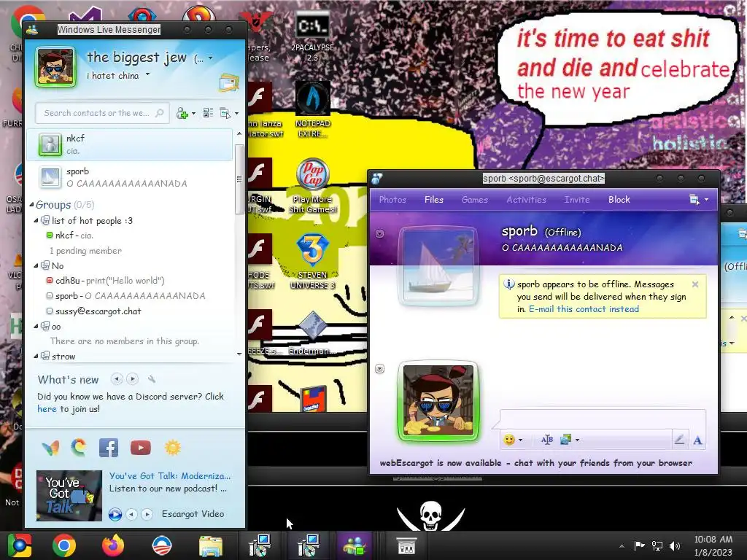747x560 pixels.
Task: Click the Messenger taskbar button
Action: pyautogui.click(x=354, y=545)
